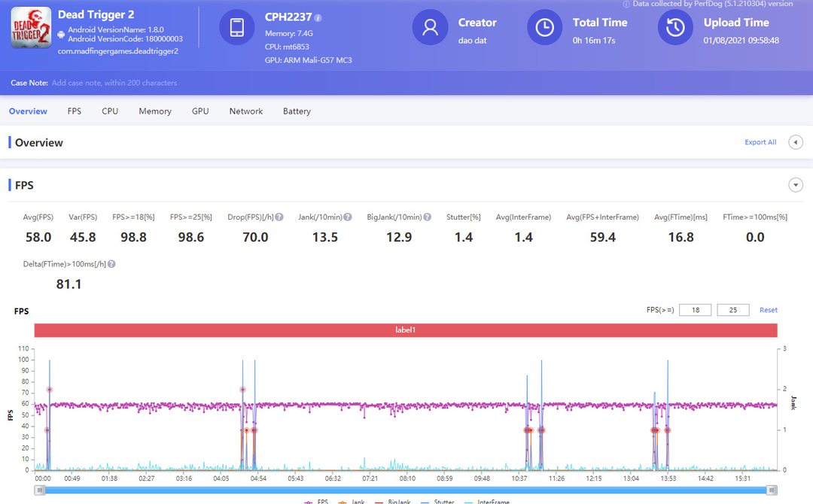The width and height of the screenshot is (813, 504).
Task: Click the Total Time clock icon
Action: pos(544,28)
